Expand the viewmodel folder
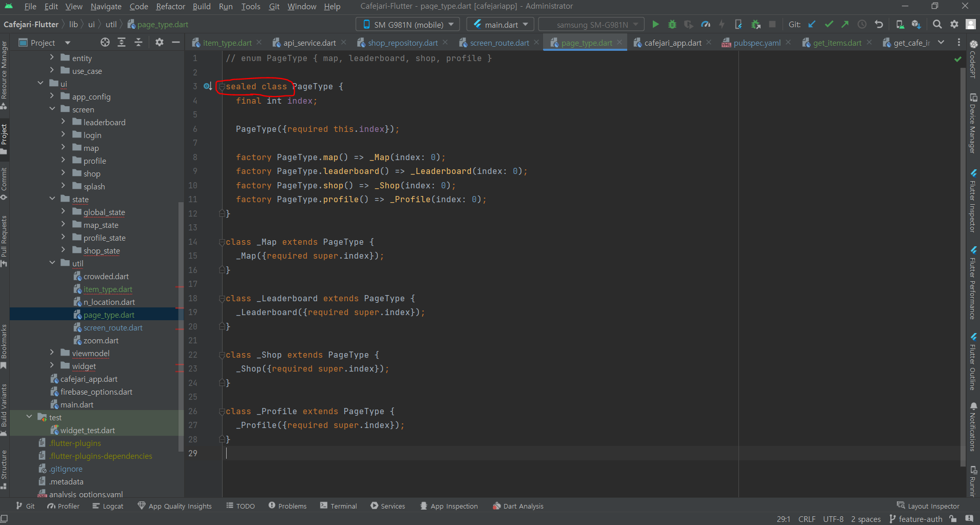 pos(52,352)
